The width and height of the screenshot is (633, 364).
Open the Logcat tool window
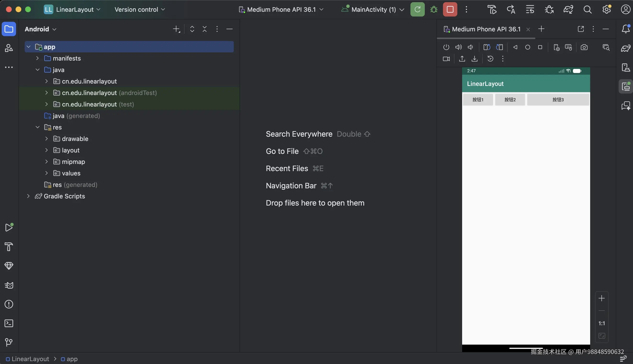point(9,285)
